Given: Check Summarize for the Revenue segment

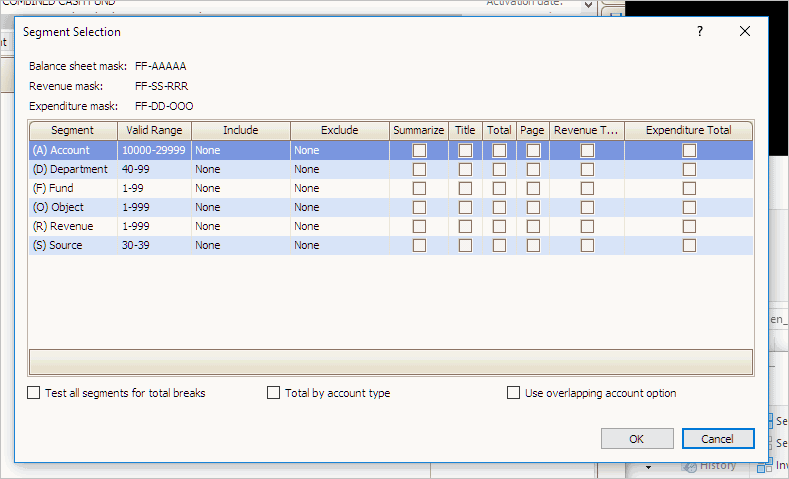Looking at the screenshot, I should click(x=419, y=226).
